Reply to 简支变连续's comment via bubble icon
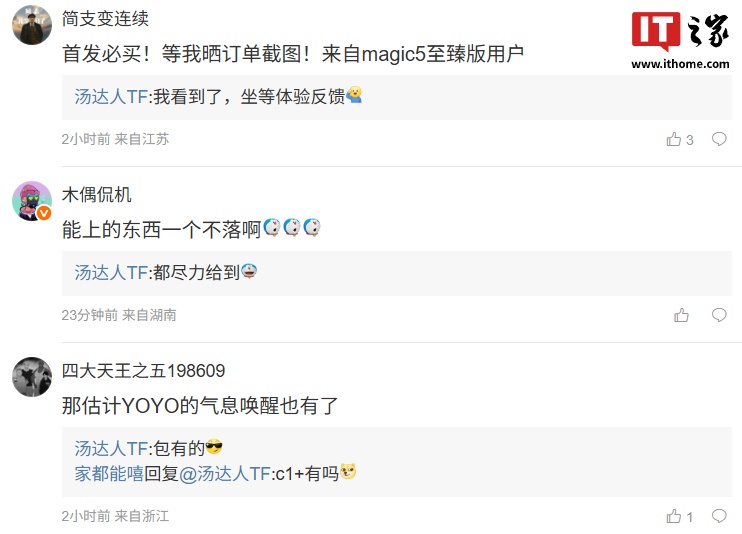 point(719,139)
